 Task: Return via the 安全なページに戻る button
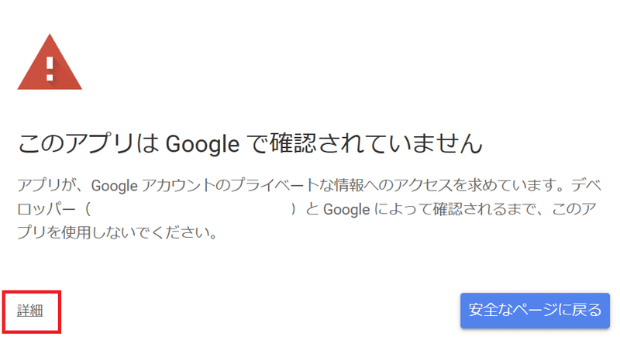click(x=535, y=311)
